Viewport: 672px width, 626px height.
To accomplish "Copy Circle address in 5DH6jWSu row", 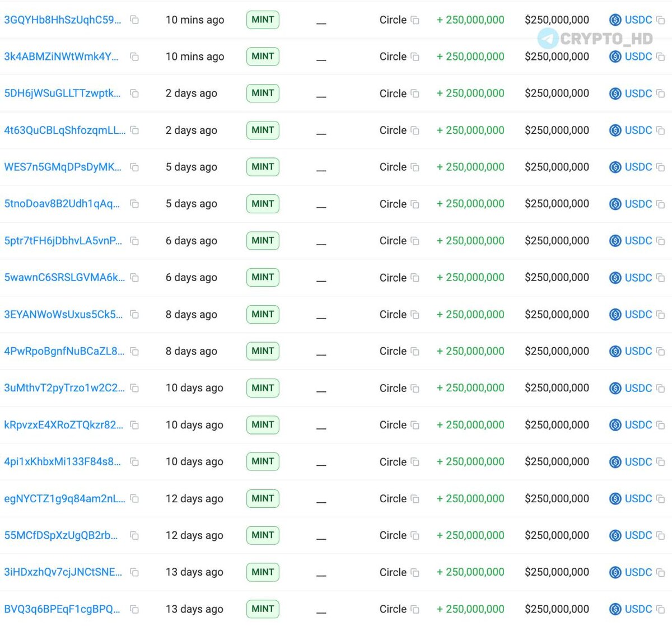I will point(415,94).
